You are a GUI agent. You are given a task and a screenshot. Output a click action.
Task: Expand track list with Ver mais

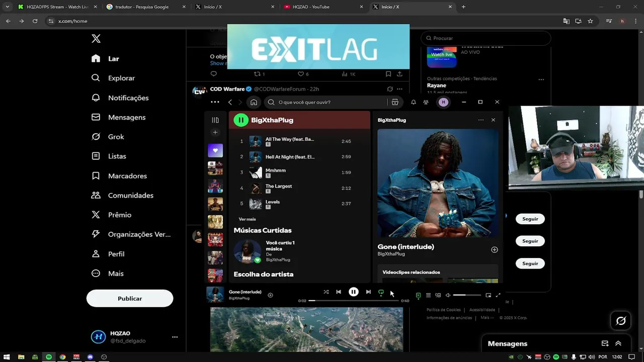coord(247,219)
